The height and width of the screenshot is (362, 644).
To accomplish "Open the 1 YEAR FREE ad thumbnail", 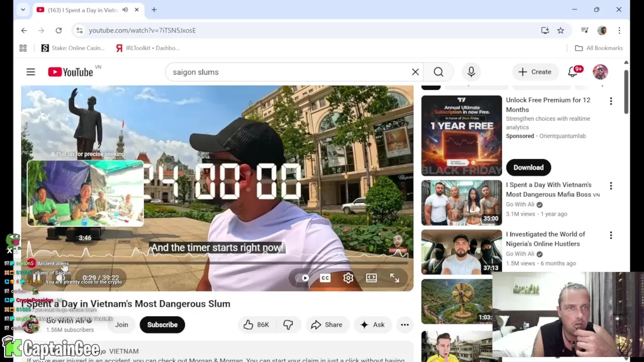I will [x=461, y=136].
